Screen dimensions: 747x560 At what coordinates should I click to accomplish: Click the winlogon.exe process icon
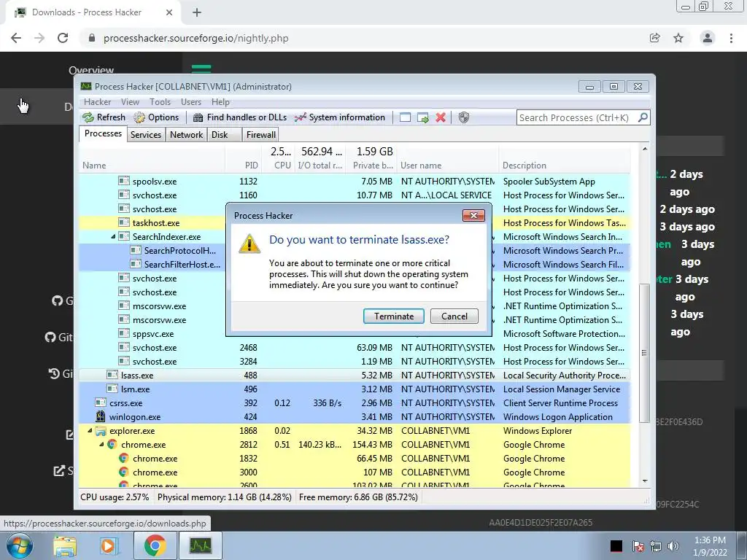point(100,416)
